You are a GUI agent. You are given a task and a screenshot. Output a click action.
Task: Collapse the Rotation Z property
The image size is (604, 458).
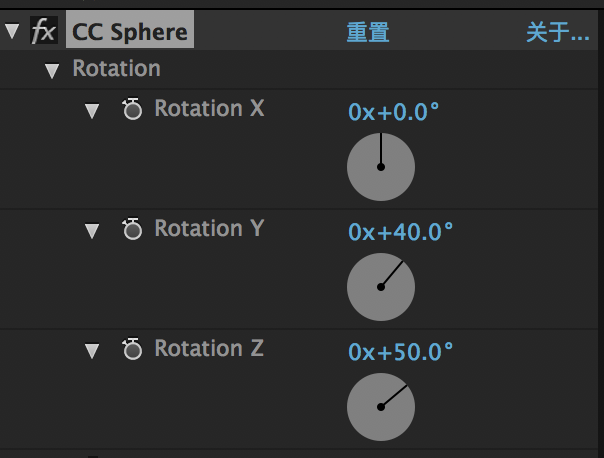point(92,351)
